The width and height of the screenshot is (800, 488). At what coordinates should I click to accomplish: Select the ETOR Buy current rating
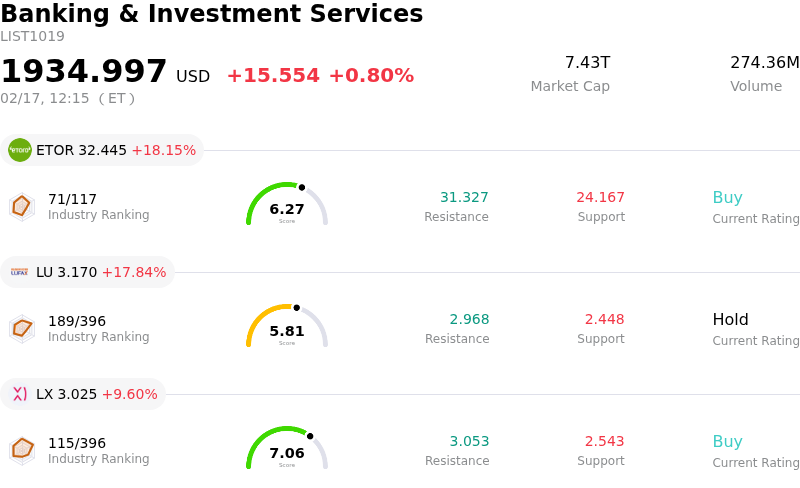coord(727,198)
